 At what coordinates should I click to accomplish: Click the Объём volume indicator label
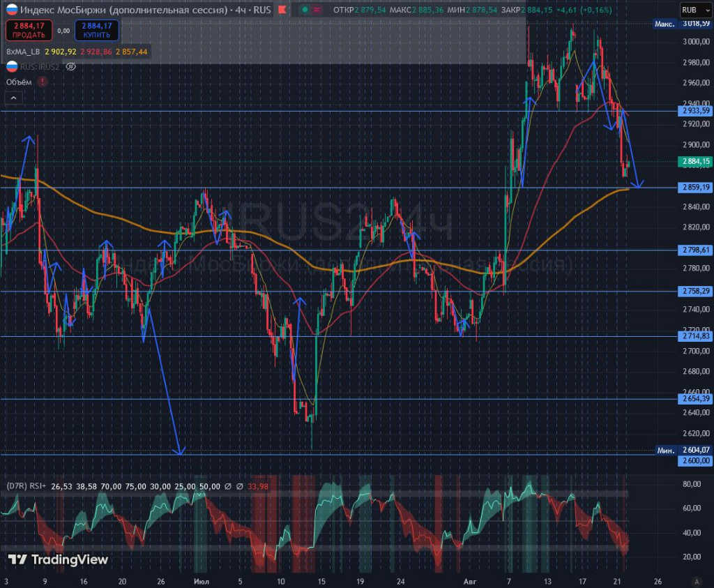pos(19,82)
